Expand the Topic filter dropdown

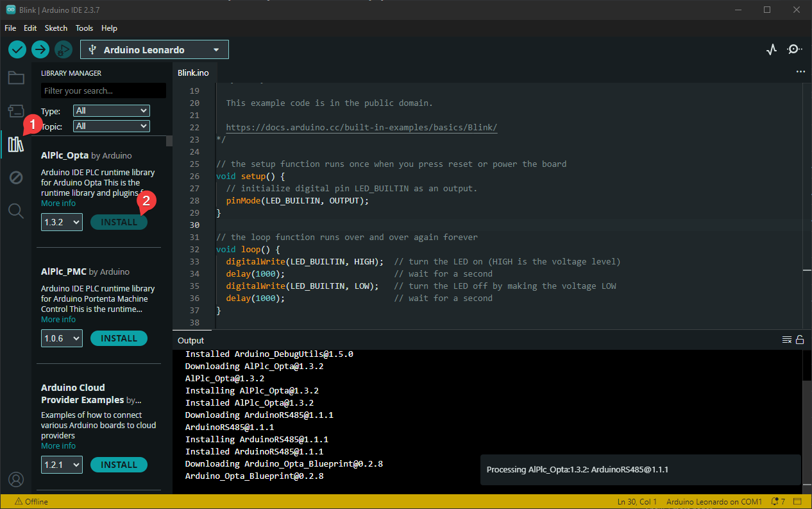112,126
